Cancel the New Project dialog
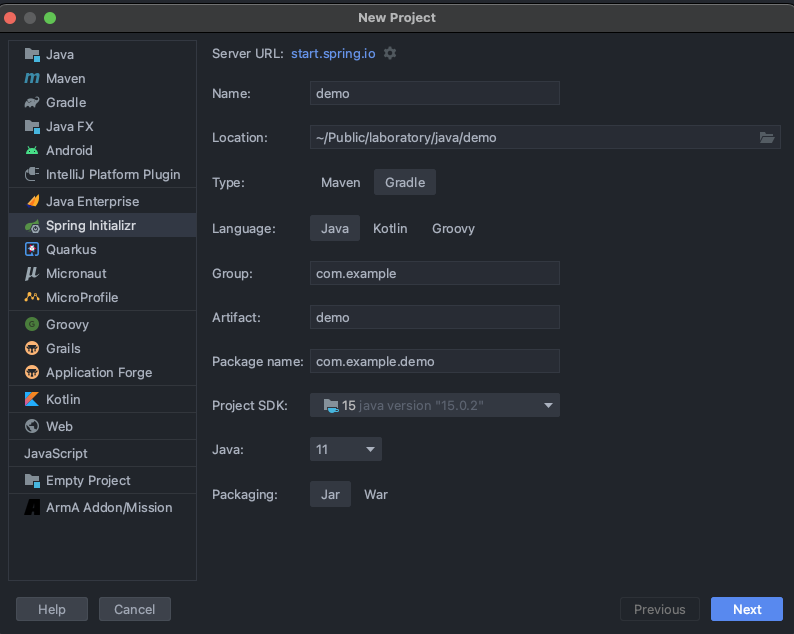794x634 pixels. click(135, 609)
